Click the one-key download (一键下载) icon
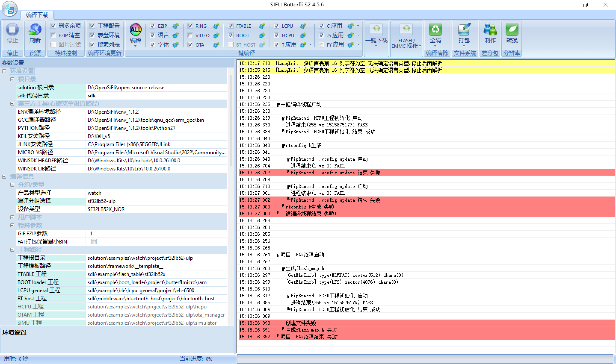Viewport: 616px width, 364px height. 376,29
